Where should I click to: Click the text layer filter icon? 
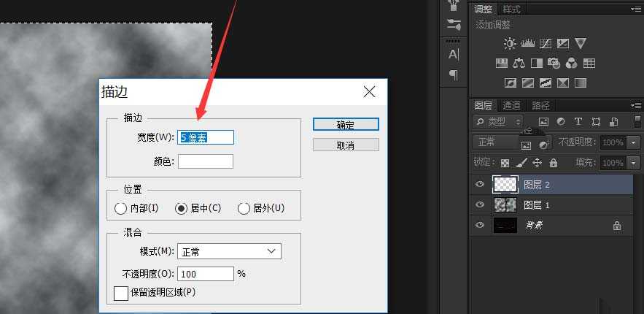click(578, 121)
